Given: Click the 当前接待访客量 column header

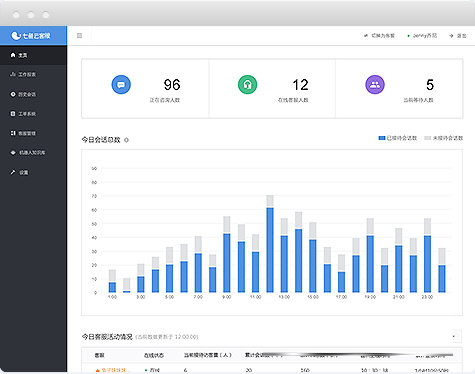Looking at the screenshot, I should coord(208,355).
